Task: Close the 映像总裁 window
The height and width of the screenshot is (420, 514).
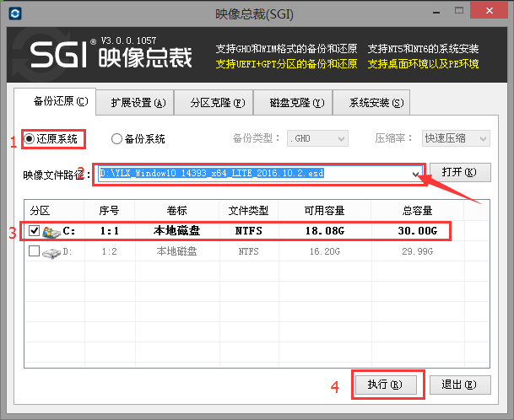Action: [x=489, y=10]
